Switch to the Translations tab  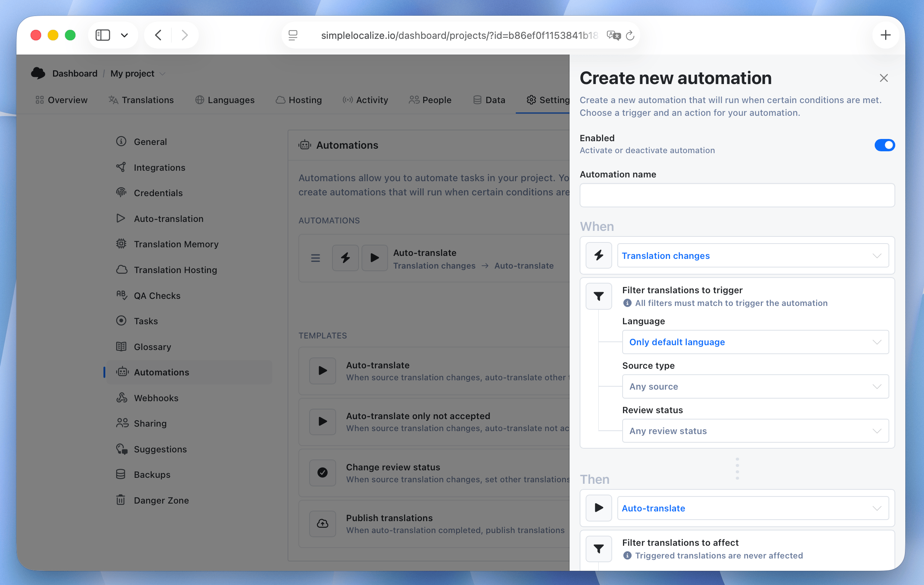click(141, 100)
